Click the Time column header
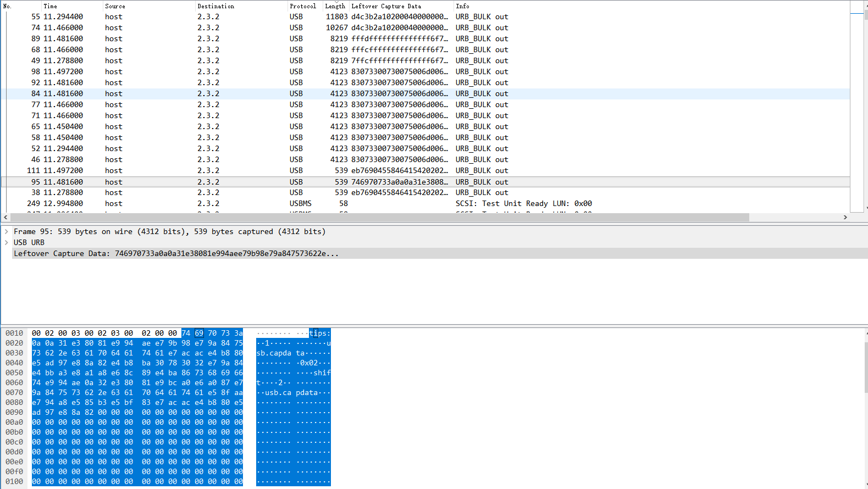 click(x=51, y=6)
